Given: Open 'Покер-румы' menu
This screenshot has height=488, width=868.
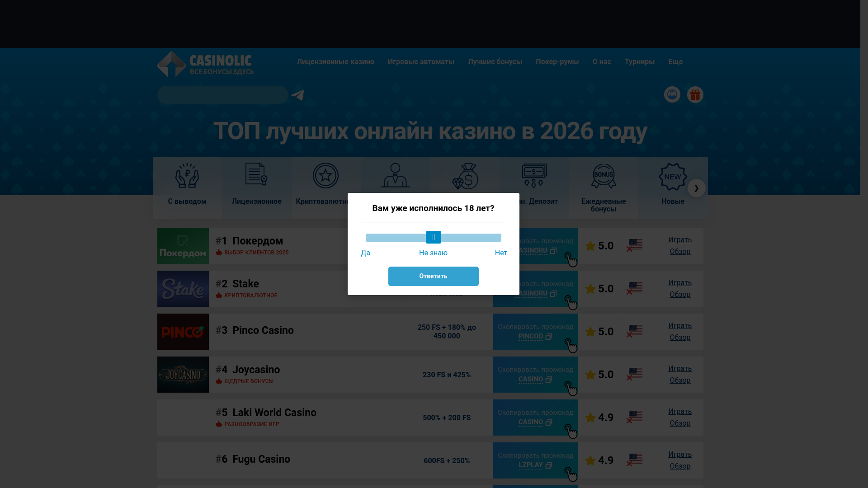Looking at the screenshot, I should 557,62.
